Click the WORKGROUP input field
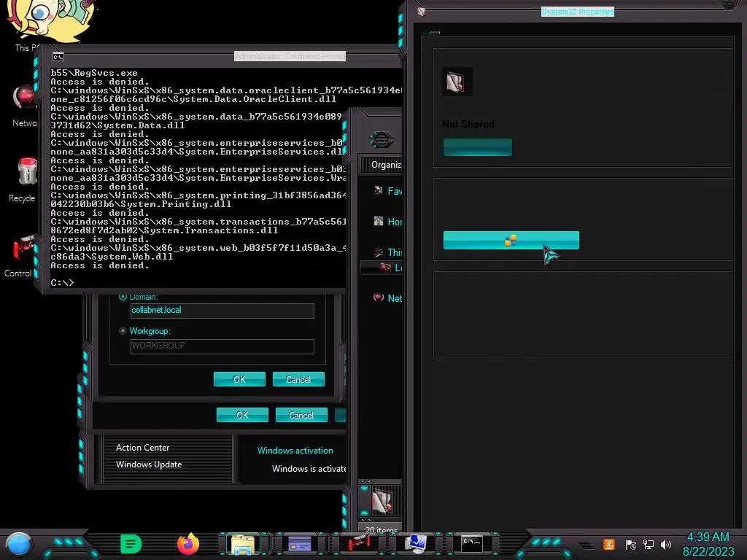This screenshot has width=747, height=560. click(x=222, y=346)
